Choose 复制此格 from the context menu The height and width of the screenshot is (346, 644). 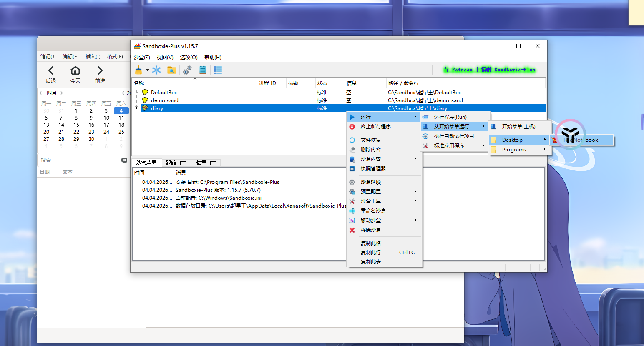pos(384,243)
